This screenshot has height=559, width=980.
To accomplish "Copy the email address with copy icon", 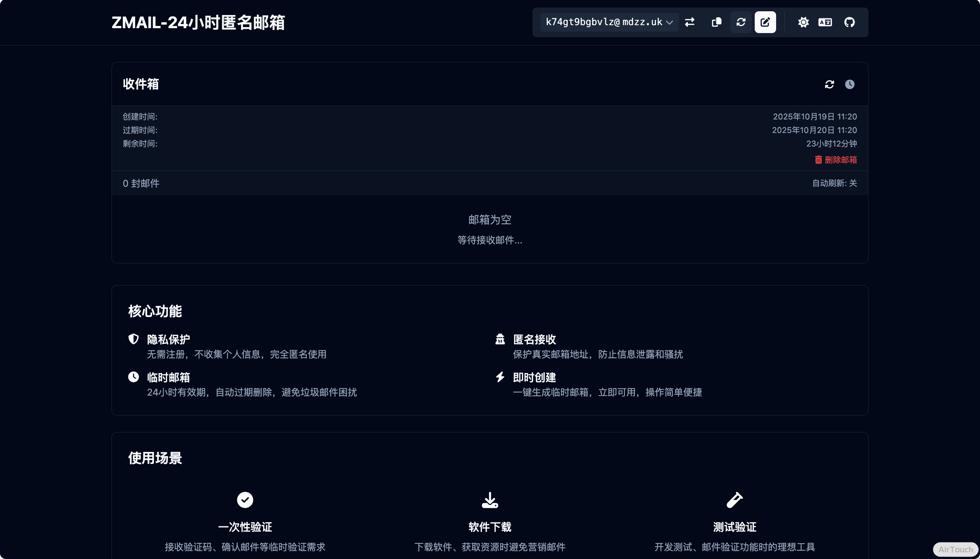I will (716, 22).
